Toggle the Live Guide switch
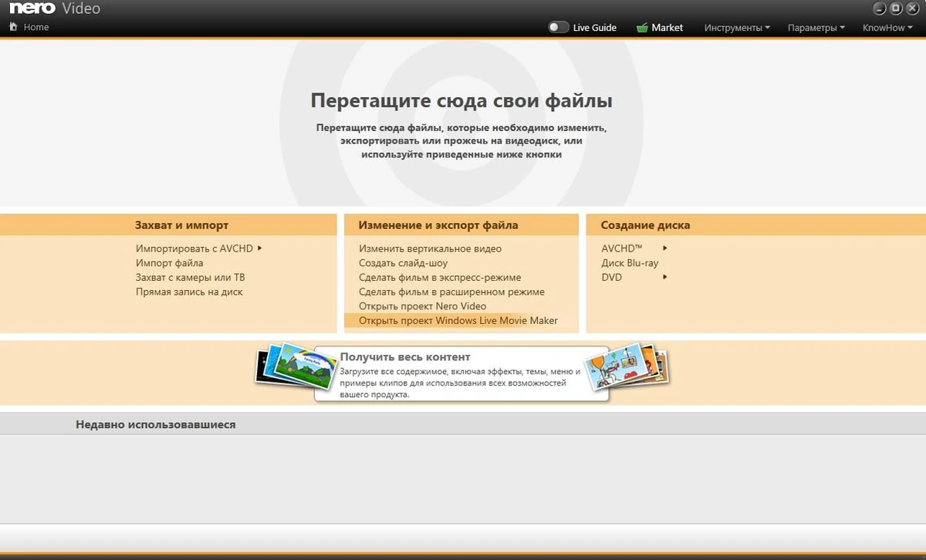926x560 pixels. [559, 27]
